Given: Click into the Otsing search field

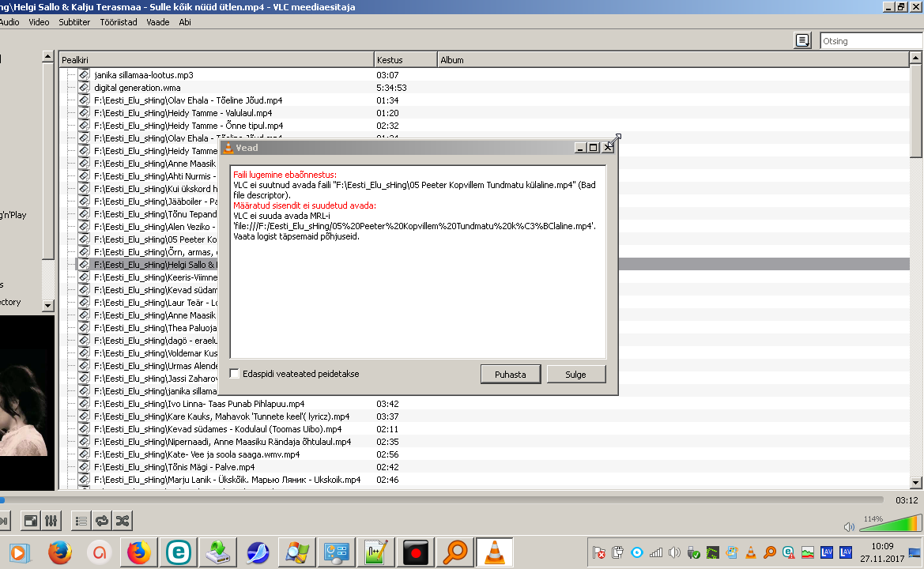Looking at the screenshot, I should tap(871, 40).
